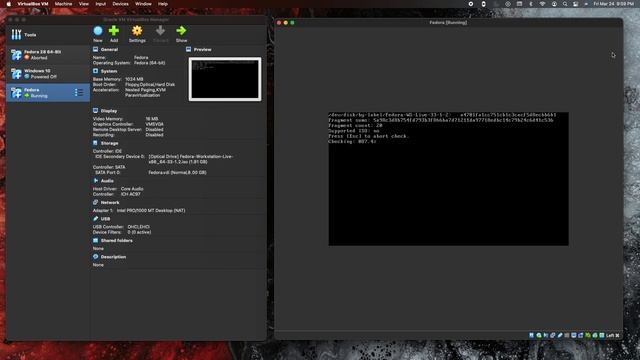Click the Base Memory value 1024 MB
The image size is (640, 360).
point(134,79)
